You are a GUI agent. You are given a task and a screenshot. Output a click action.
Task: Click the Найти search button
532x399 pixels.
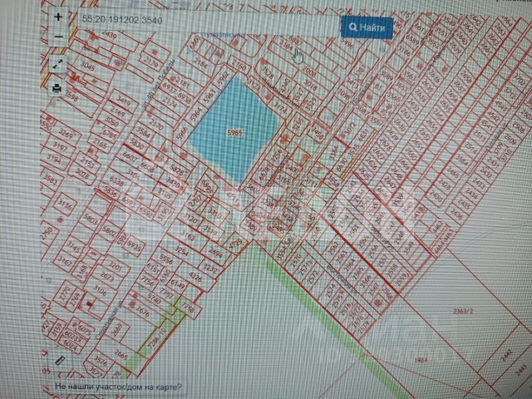click(x=367, y=27)
